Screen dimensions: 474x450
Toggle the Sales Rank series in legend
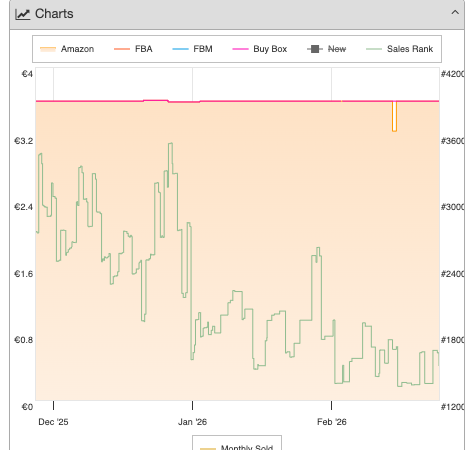pos(399,49)
